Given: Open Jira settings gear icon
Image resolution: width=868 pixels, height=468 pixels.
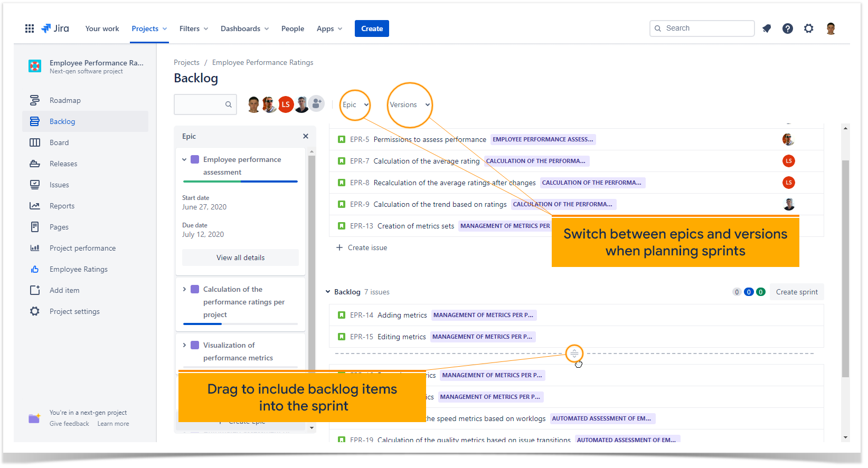Looking at the screenshot, I should click(x=809, y=28).
